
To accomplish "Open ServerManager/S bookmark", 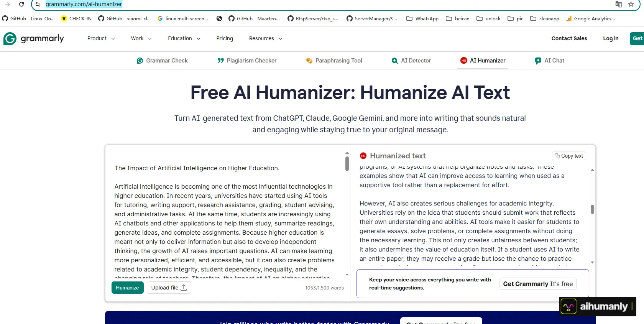I will click(372, 18).
